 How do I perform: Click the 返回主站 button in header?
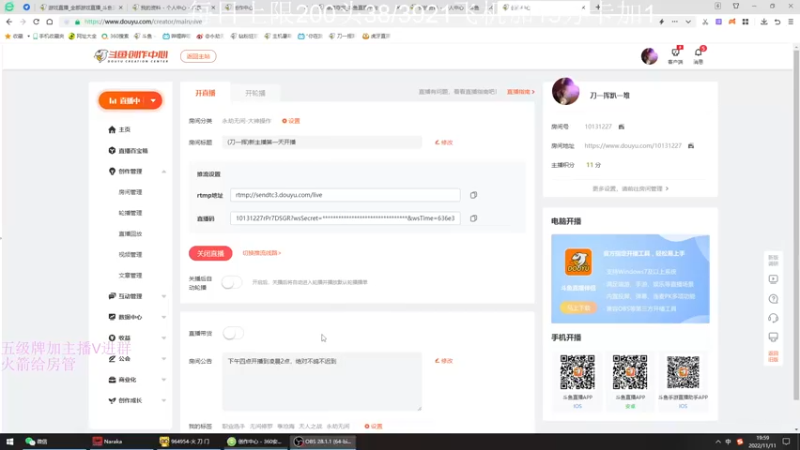tap(198, 56)
